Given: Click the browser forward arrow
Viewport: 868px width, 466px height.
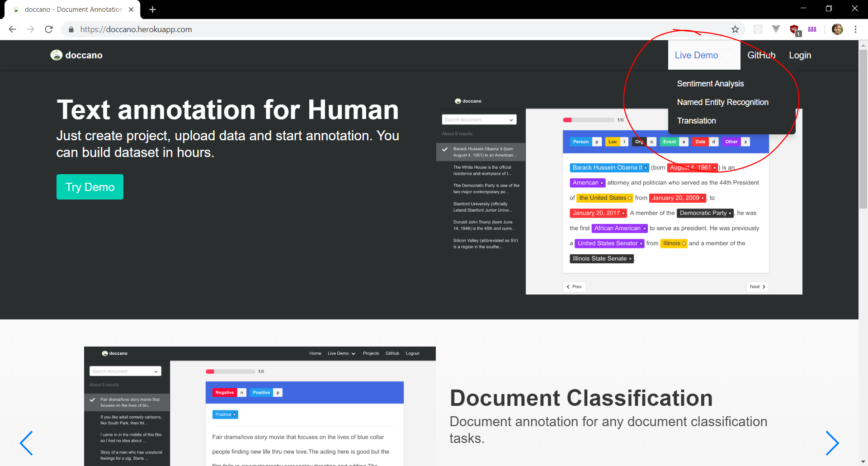Looking at the screenshot, I should click(30, 29).
